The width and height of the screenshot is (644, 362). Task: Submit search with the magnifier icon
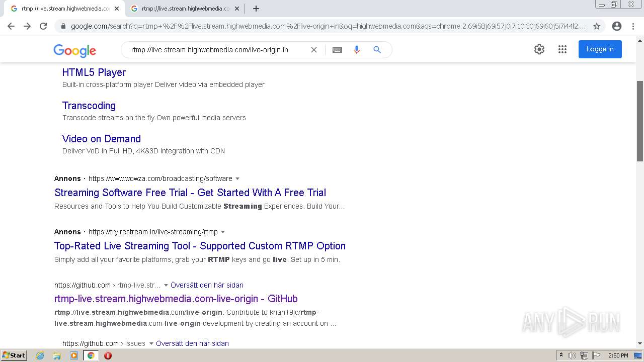pos(377,50)
